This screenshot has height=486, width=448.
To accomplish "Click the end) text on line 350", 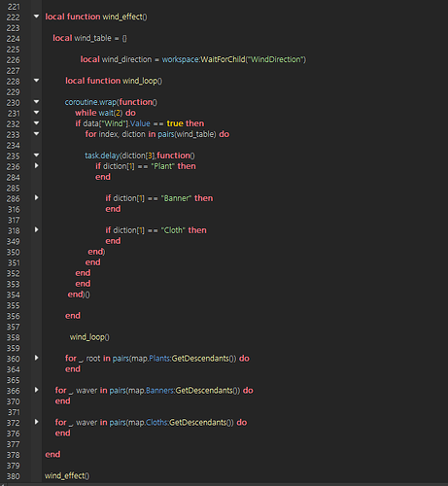I will click(x=96, y=252).
